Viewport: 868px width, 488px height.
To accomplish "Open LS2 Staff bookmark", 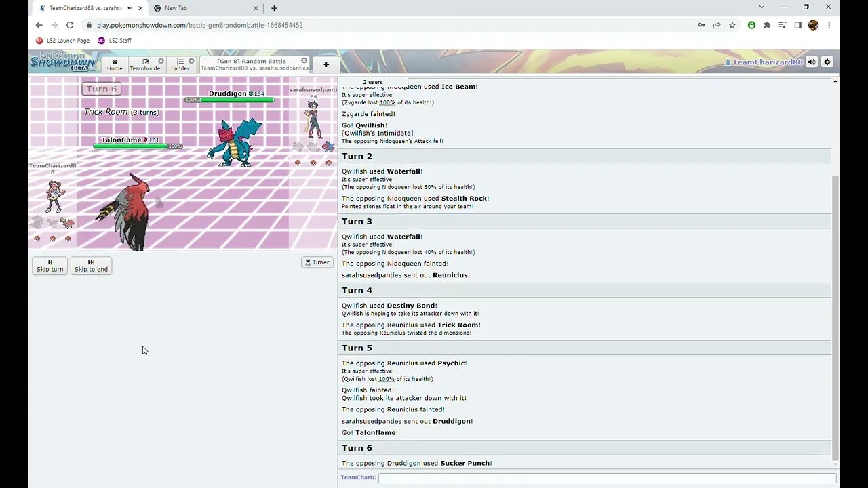I will point(115,41).
